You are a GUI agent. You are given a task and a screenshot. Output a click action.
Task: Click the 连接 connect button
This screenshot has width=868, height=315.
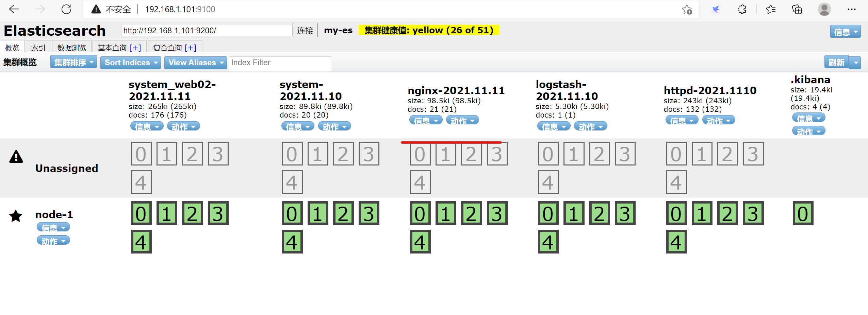pos(305,30)
